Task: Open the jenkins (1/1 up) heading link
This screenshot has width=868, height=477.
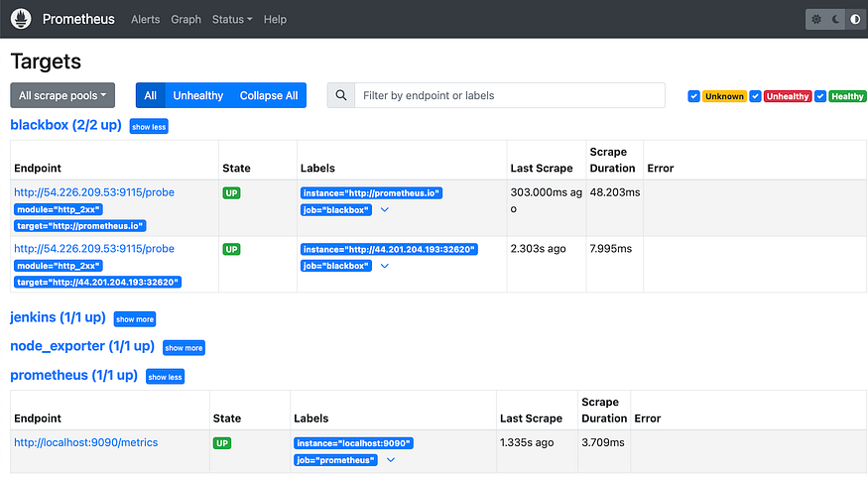Action: coord(59,317)
